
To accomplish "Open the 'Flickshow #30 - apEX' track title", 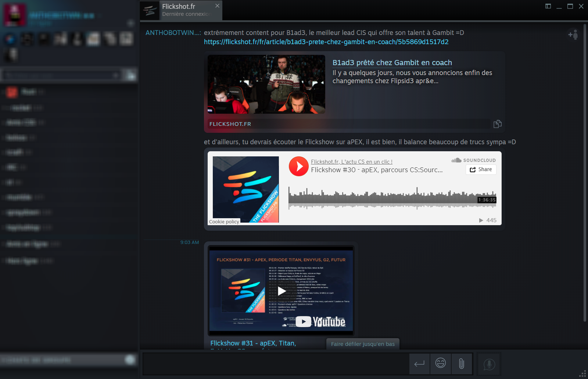I will click(x=377, y=170).
